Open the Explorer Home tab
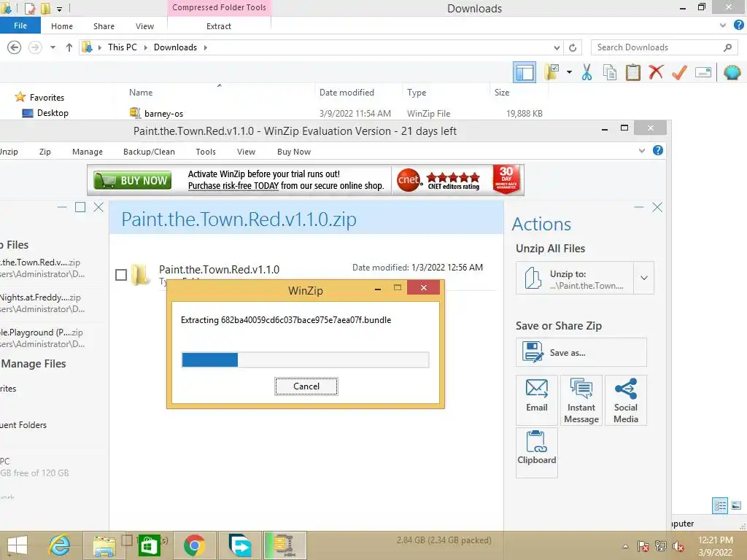The image size is (747, 560). [62, 26]
